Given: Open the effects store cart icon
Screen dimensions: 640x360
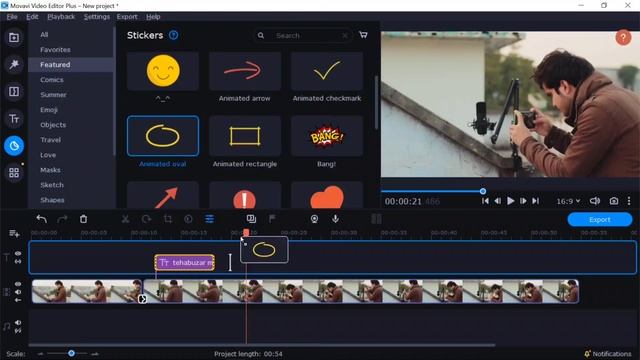Looking at the screenshot, I should coord(363,35).
